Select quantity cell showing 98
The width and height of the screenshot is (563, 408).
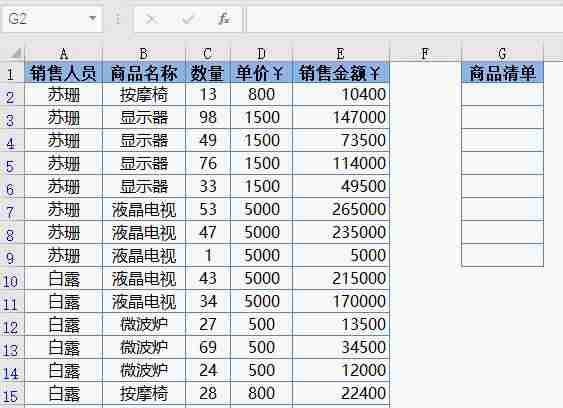[x=208, y=117]
